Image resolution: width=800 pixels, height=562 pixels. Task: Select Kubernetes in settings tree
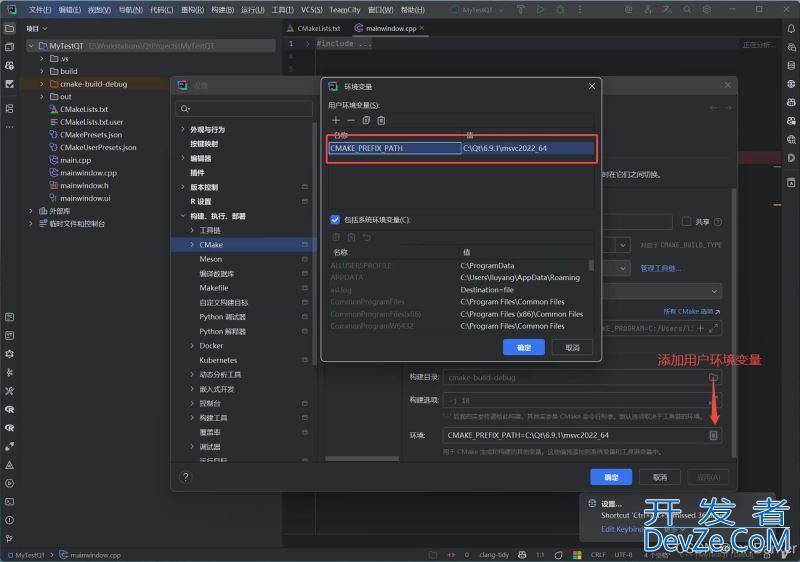pyautogui.click(x=218, y=360)
